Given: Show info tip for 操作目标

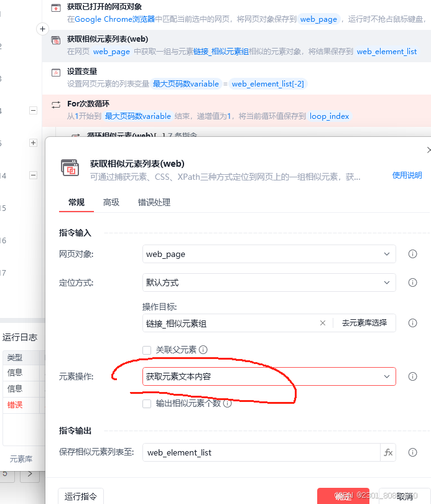Looking at the screenshot, I should pos(413,323).
